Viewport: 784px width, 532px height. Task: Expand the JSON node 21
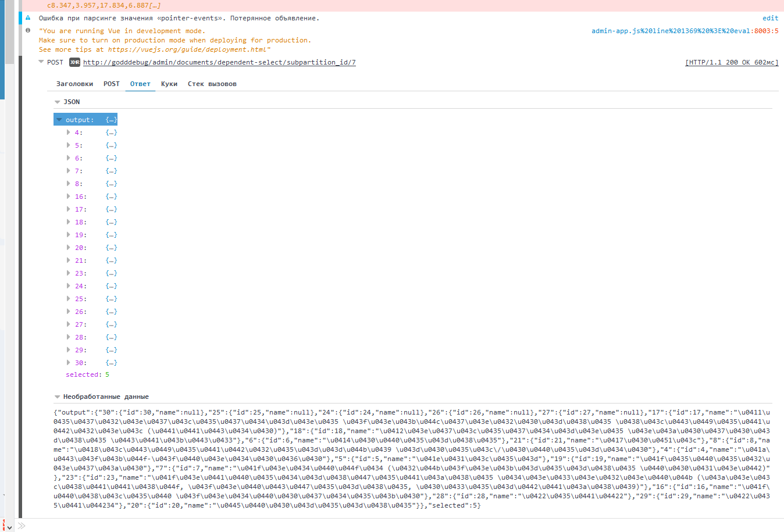pyautogui.click(x=69, y=260)
